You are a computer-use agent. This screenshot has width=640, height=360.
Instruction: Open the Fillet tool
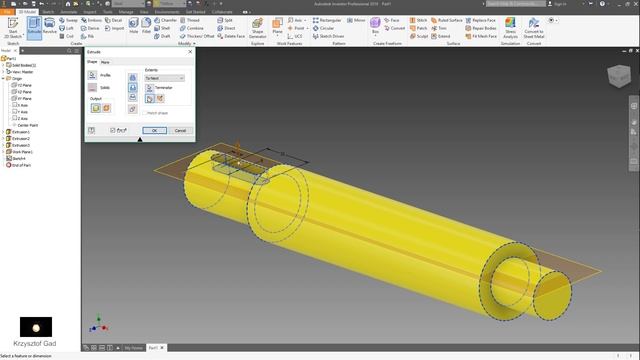coord(146,26)
